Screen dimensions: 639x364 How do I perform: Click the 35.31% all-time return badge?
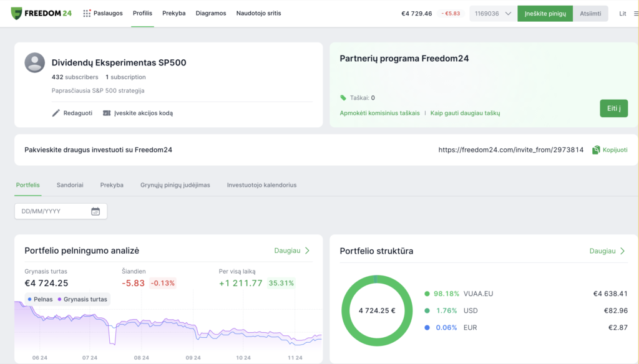[x=281, y=283]
